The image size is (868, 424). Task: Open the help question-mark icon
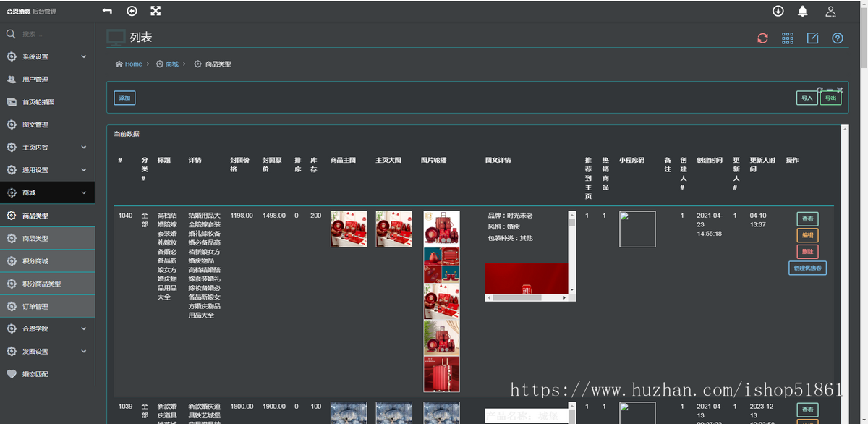tap(838, 38)
